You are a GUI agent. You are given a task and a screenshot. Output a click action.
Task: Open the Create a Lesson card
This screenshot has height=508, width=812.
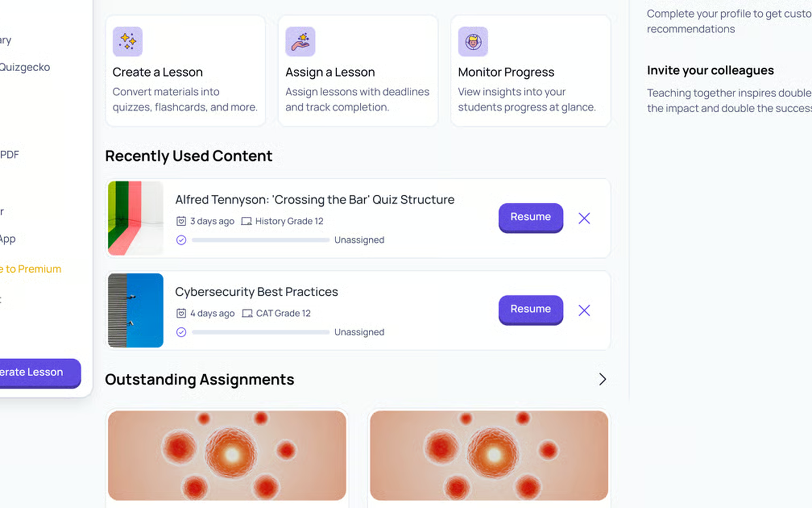(186, 71)
